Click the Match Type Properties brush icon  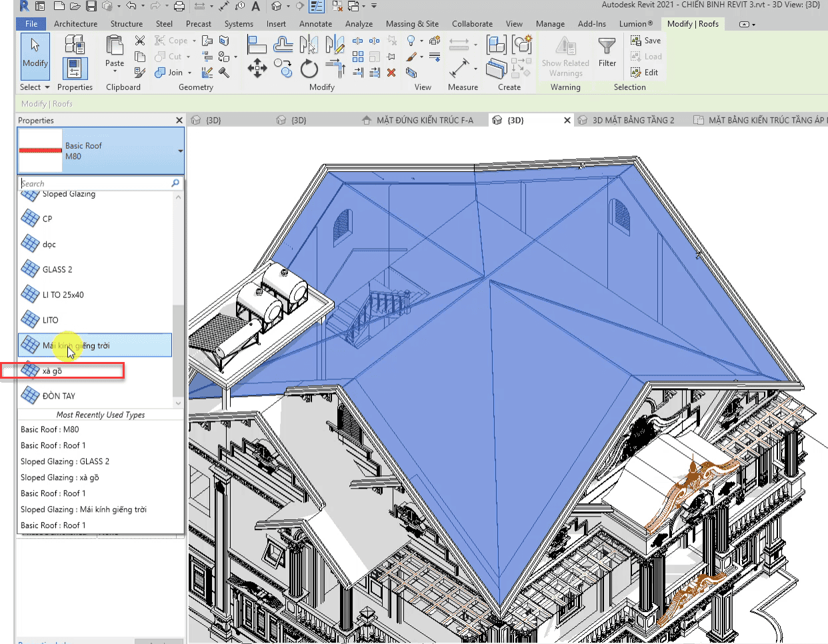coord(140,72)
